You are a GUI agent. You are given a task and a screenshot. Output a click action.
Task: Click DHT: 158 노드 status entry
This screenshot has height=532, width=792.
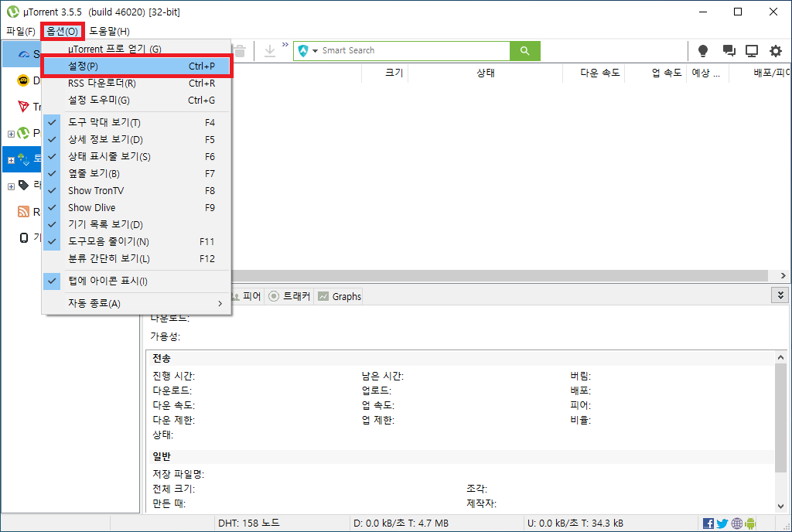pyautogui.click(x=248, y=523)
